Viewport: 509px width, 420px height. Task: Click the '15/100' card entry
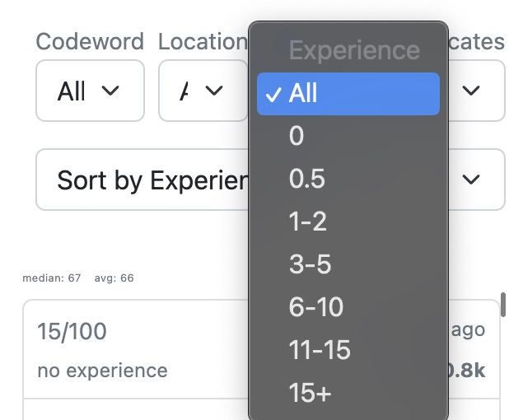coord(72,331)
